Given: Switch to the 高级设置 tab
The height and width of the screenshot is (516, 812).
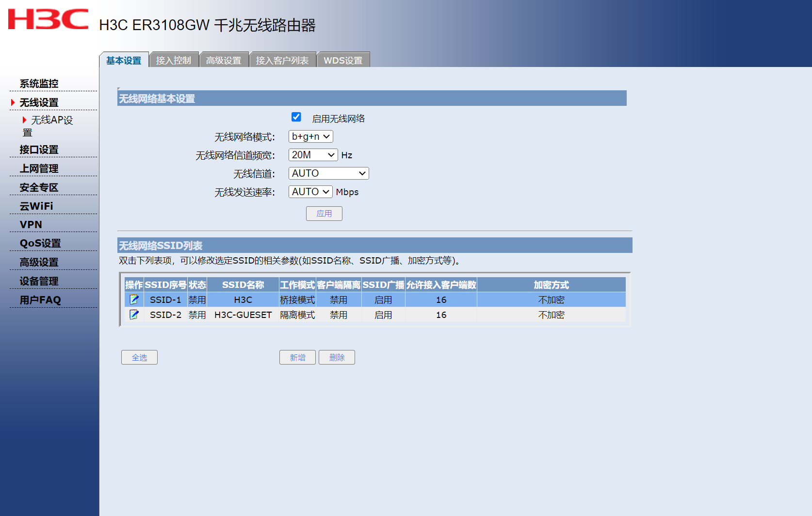Looking at the screenshot, I should tap(224, 60).
